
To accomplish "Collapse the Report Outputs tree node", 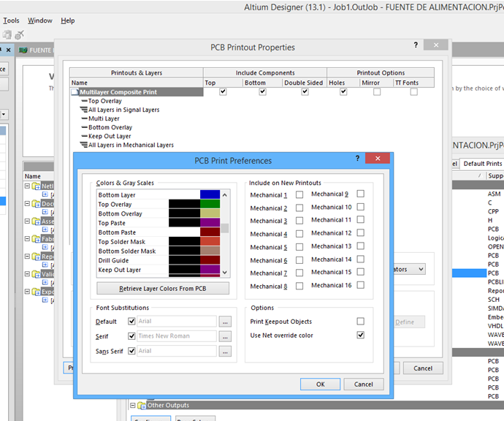I will 27,257.
